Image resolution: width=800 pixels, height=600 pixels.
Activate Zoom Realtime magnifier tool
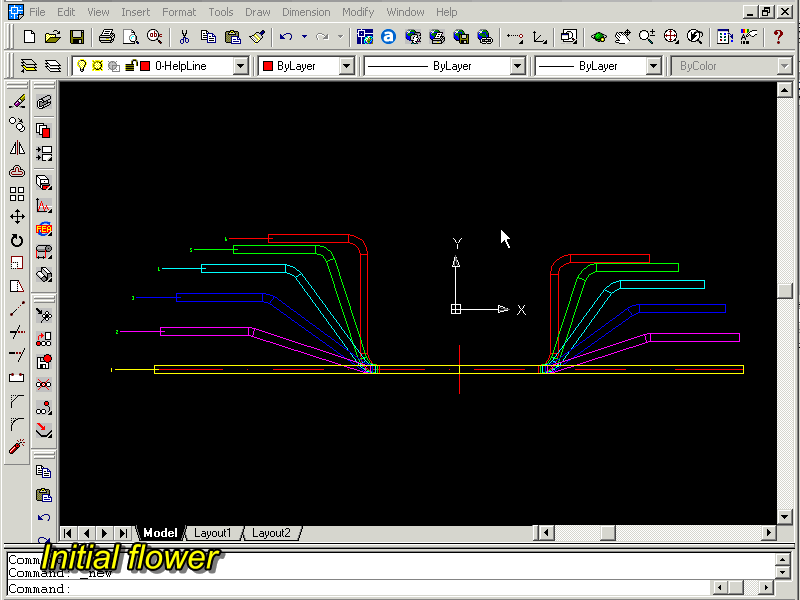coord(646,37)
